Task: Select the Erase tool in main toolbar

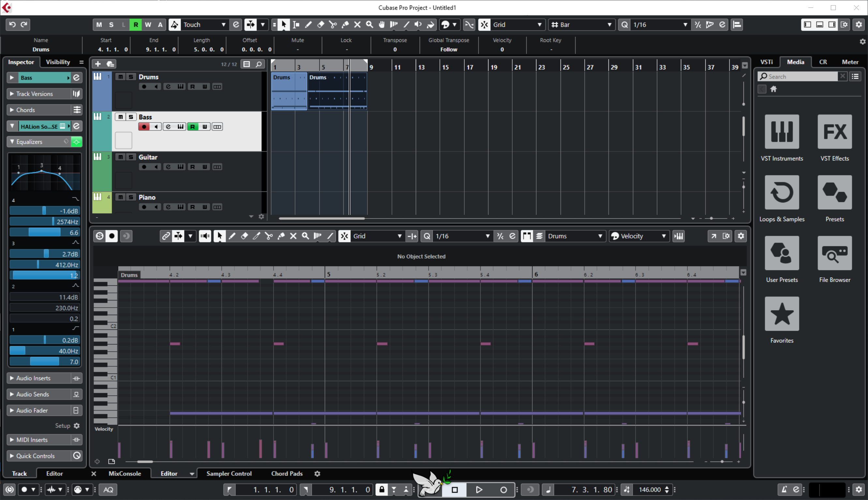Action: click(321, 24)
